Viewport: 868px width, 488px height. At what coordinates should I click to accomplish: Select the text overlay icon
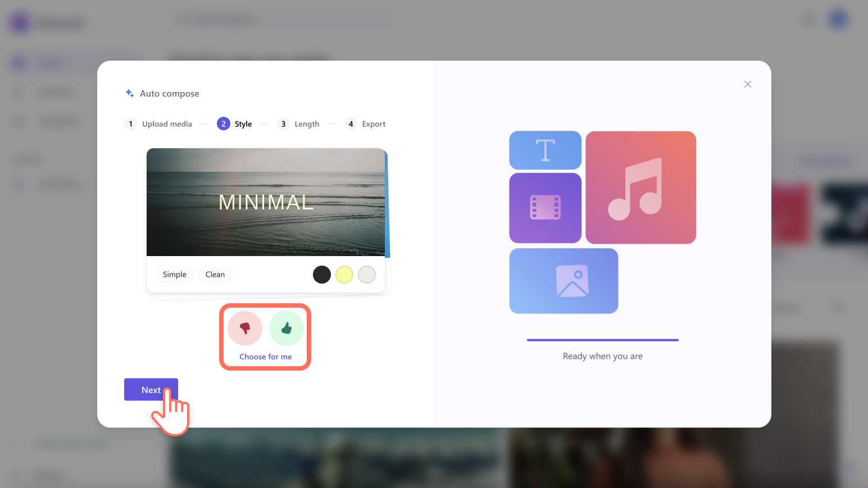coord(544,150)
